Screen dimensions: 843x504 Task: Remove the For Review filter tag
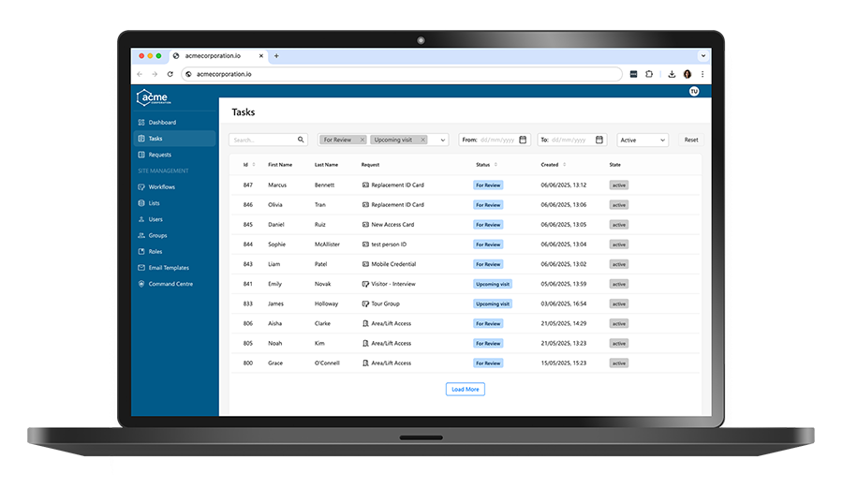pos(362,140)
